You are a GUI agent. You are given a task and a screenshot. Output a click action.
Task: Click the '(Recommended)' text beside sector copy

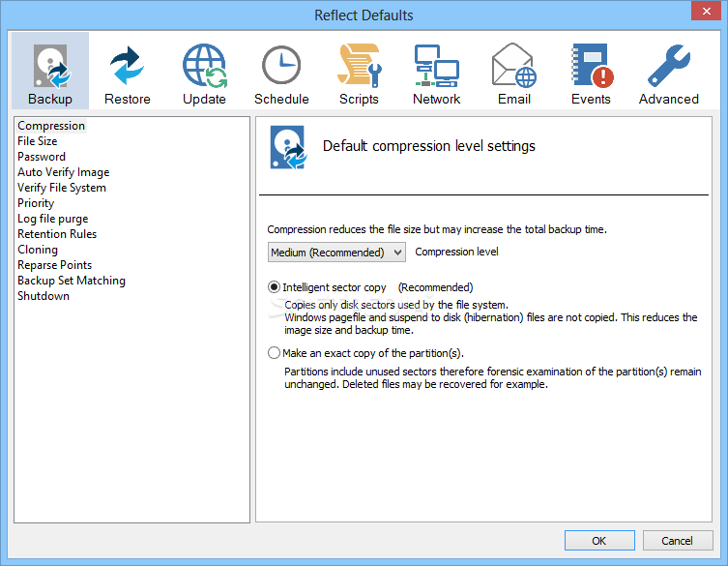pyautogui.click(x=435, y=287)
